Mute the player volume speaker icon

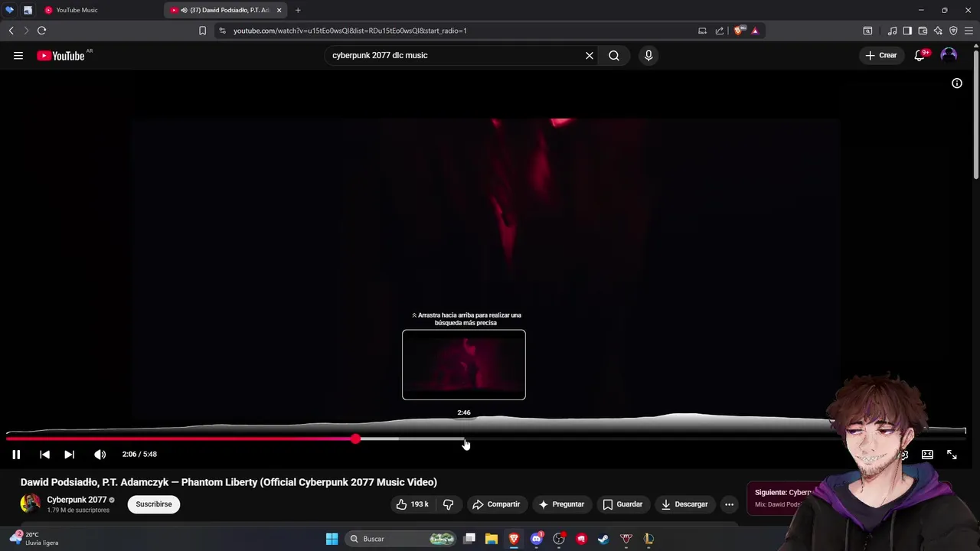pyautogui.click(x=100, y=455)
